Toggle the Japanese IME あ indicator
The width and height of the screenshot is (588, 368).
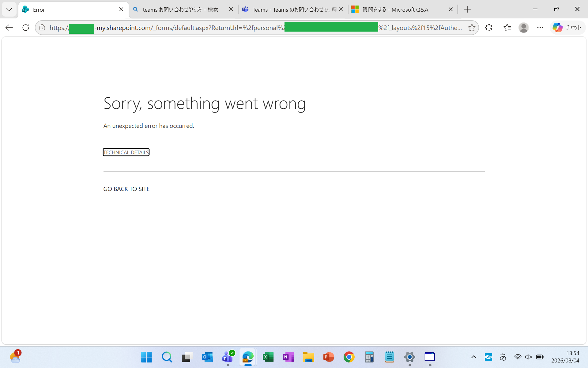[503, 357]
